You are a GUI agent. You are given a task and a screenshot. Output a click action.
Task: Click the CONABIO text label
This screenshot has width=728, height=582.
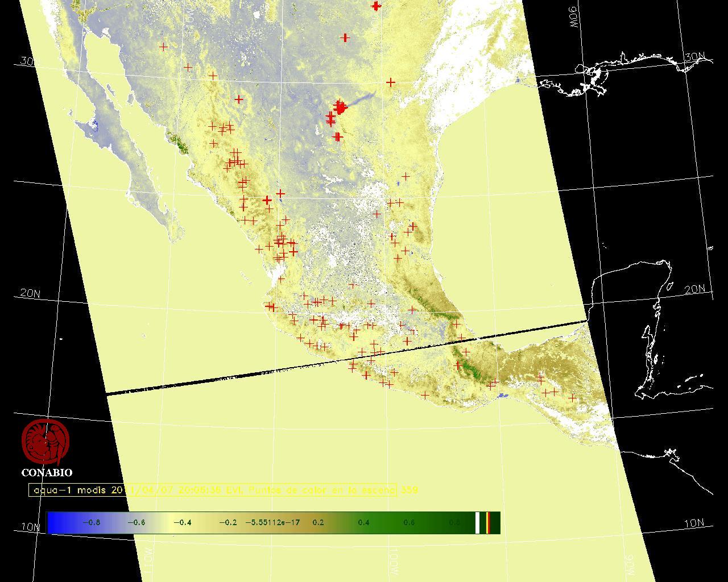47,472
